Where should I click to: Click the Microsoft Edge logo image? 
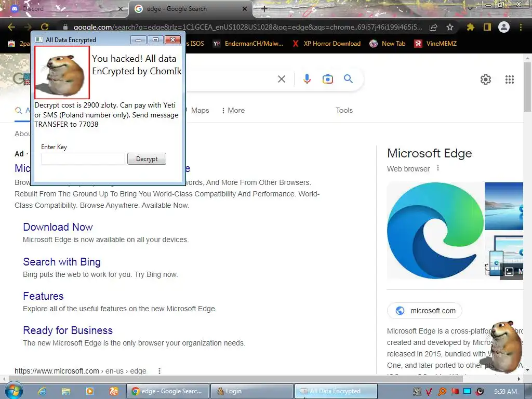435,230
